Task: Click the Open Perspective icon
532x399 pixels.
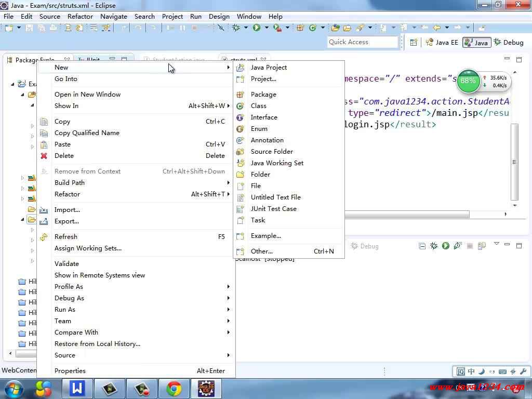Action: pos(414,43)
